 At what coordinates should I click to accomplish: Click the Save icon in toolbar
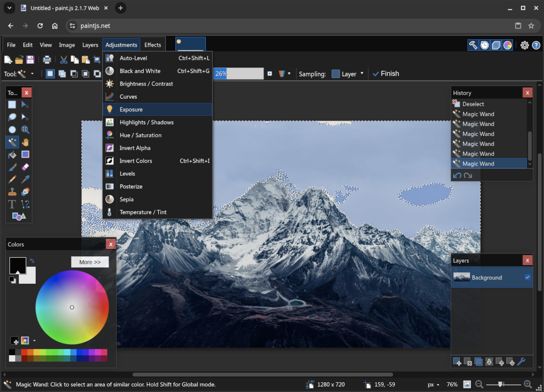30,60
